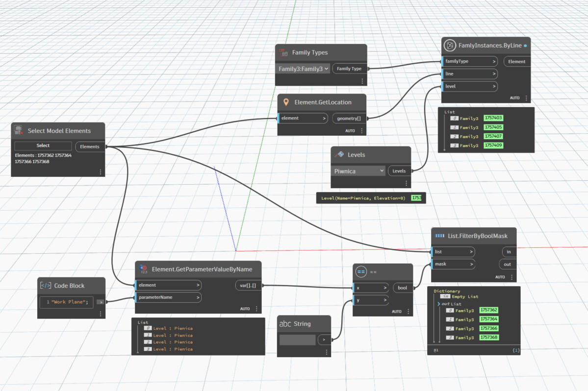Open options menu on Code Block node
588x391 pixels.
click(101, 314)
